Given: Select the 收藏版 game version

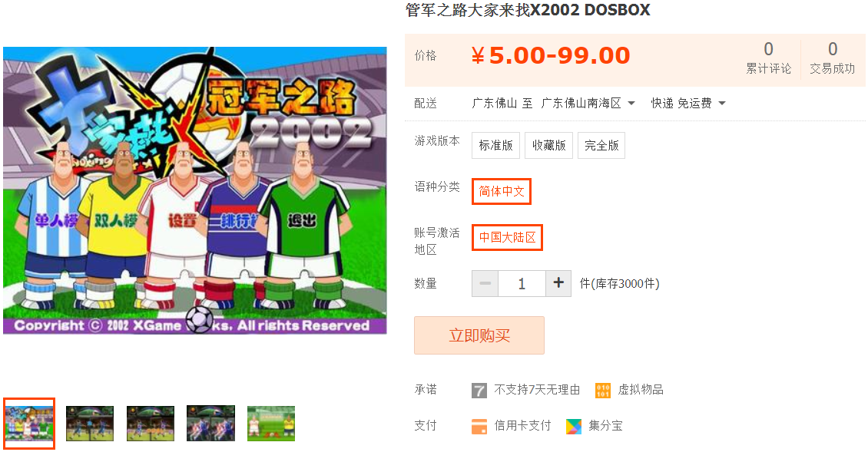Looking at the screenshot, I should tap(548, 146).
